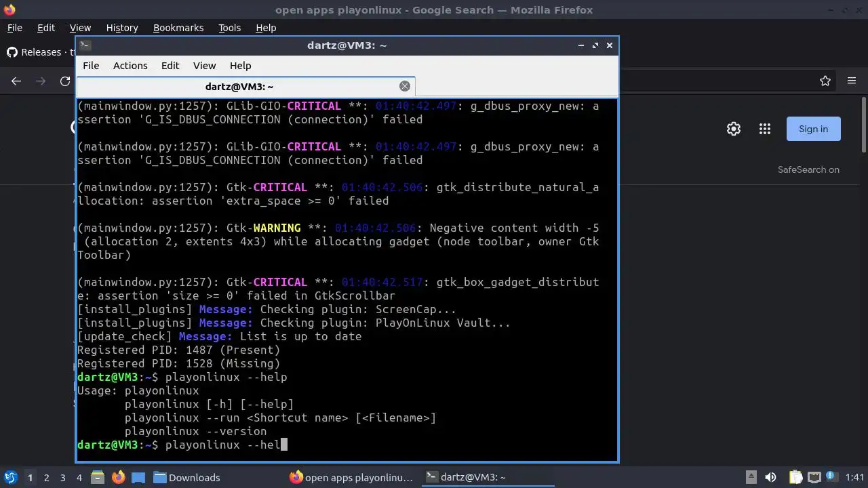Viewport: 868px width, 488px height.
Task: Open the update notifier tray icon
Action: pos(831,477)
